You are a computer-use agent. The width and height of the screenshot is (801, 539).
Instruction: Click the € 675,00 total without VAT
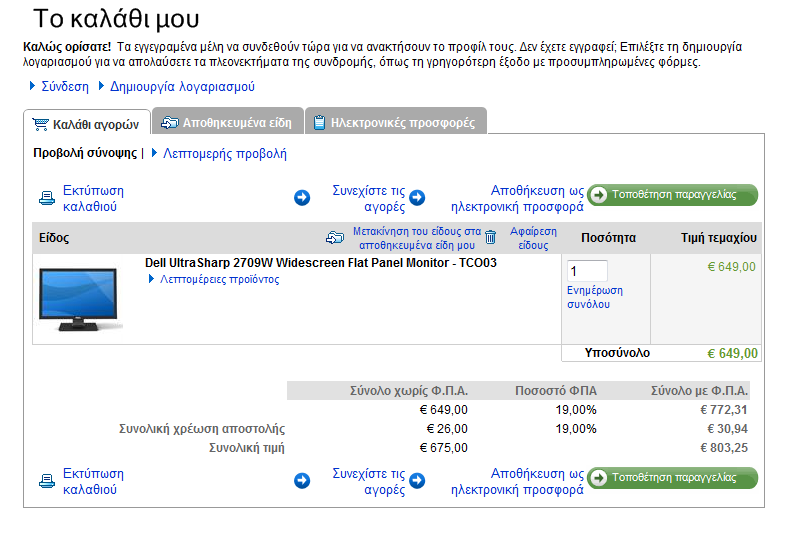(x=443, y=448)
